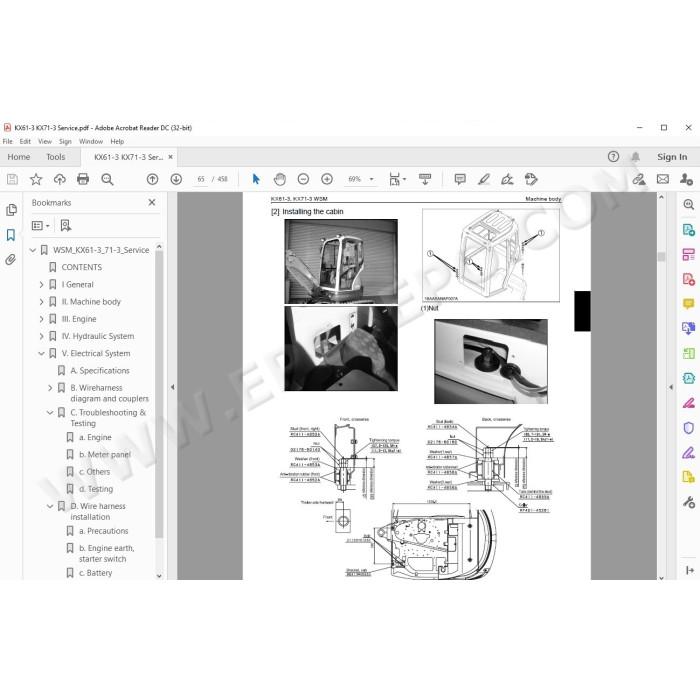
Task: Open the zoom percentage dropdown
Action: [x=371, y=179]
